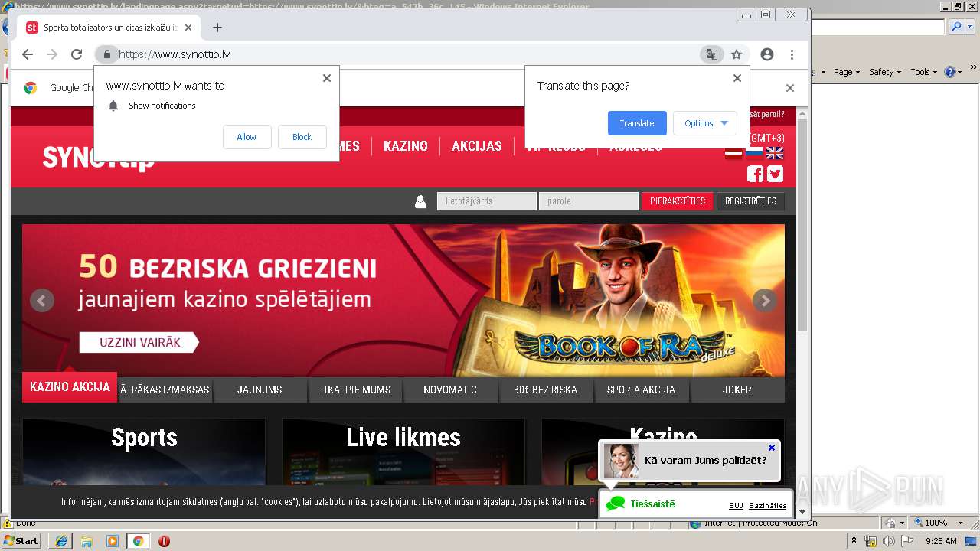Screen dimensions: 980x551
Task: Click REĢISTRĒTIES register button
Action: tap(750, 201)
